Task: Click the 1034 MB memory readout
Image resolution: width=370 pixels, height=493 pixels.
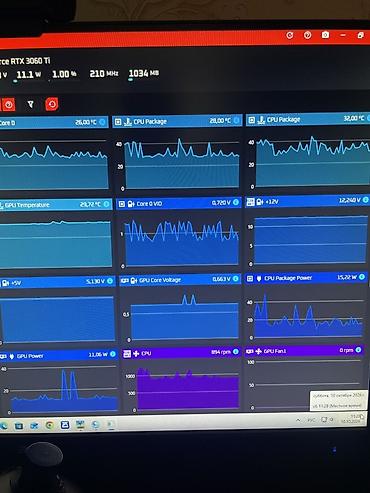Action: click(x=144, y=73)
